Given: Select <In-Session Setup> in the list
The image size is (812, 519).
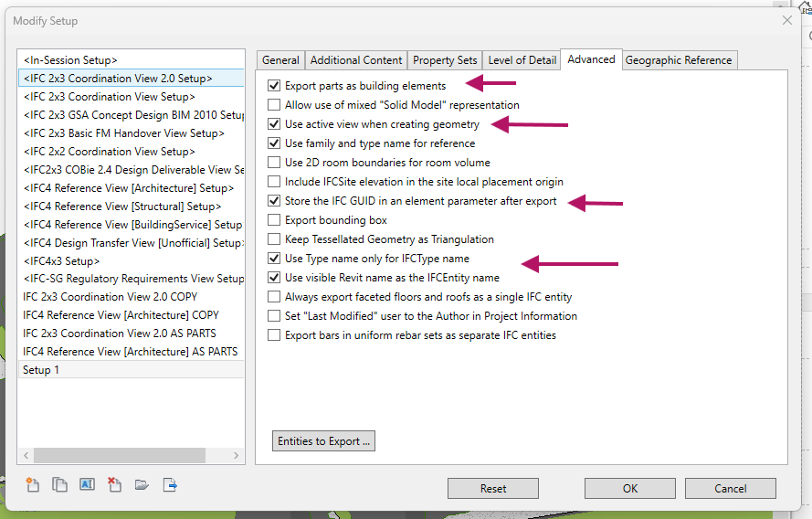Looking at the screenshot, I should pos(131,60).
